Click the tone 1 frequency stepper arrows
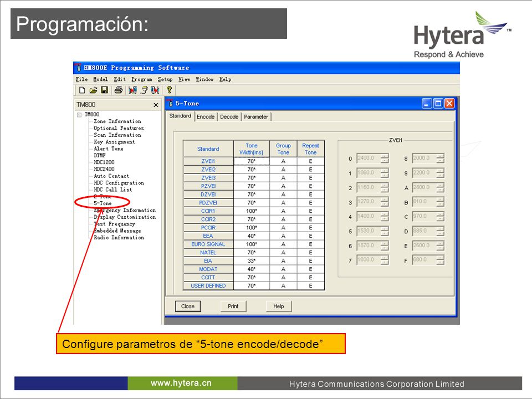This screenshot has width=532, height=399. pos(385,173)
